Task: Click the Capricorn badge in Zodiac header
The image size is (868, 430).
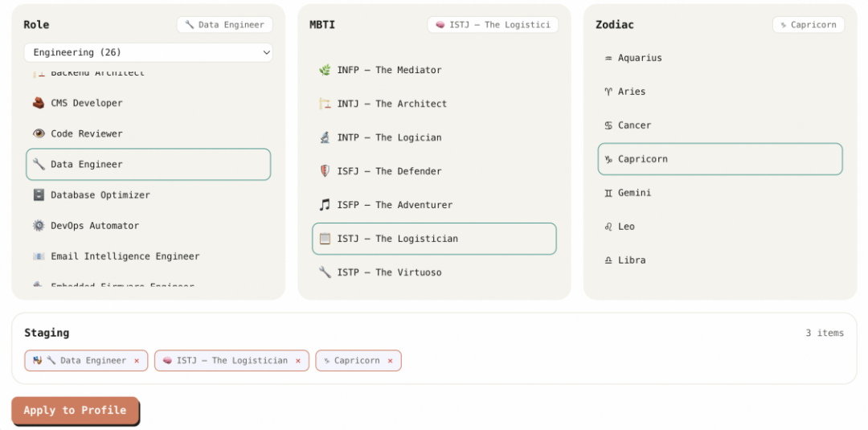Action: pyautogui.click(x=808, y=25)
